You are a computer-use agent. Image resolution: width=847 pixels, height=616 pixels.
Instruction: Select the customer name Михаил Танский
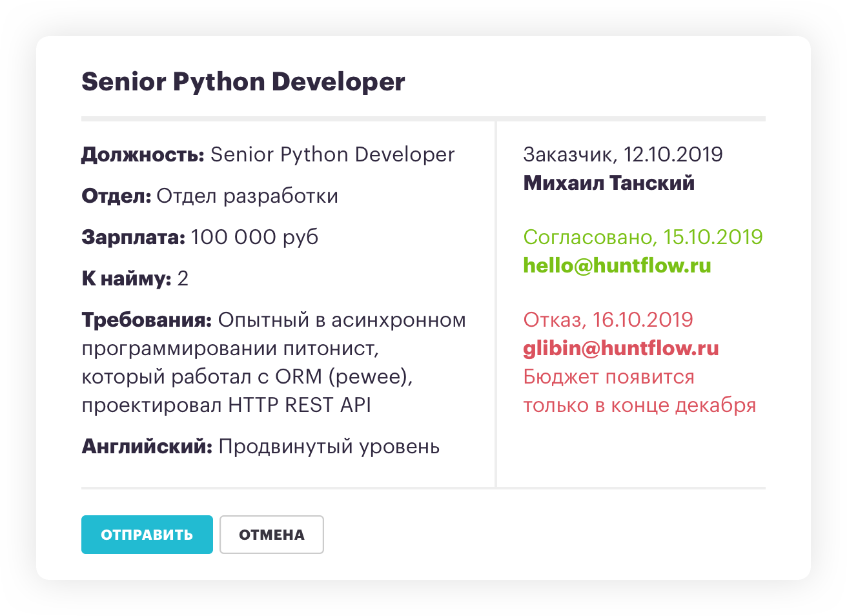[x=608, y=183]
